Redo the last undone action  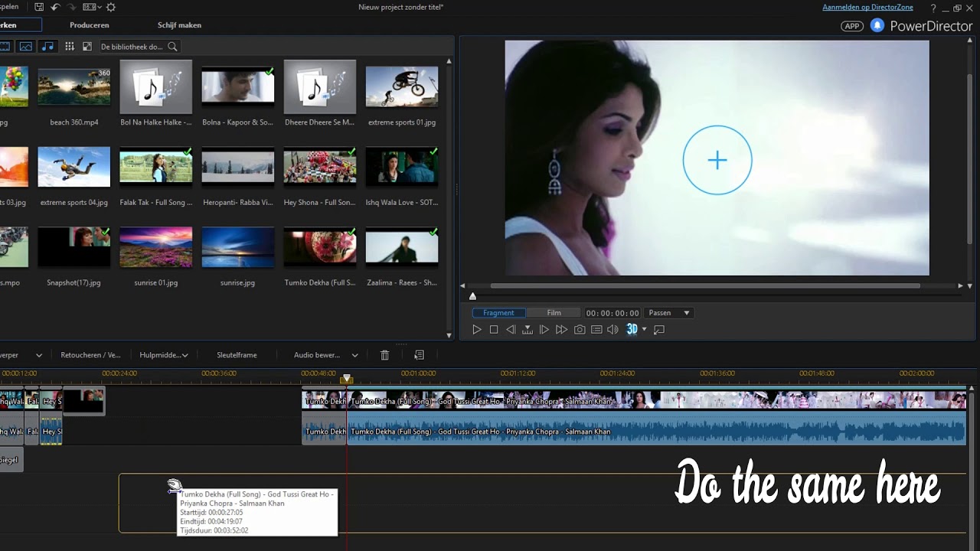[x=72, y=7]
